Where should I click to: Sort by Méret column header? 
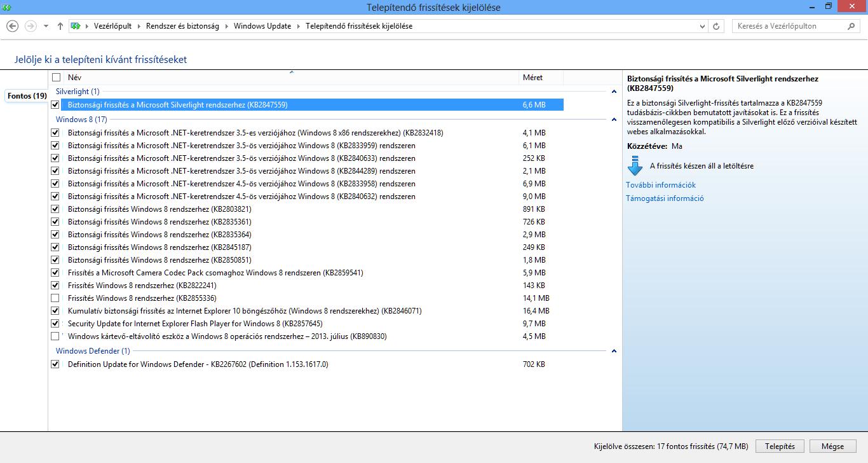pos(540,78)
